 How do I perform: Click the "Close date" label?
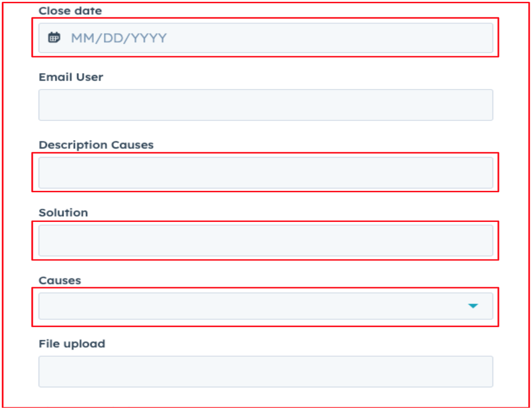(70, 11)
